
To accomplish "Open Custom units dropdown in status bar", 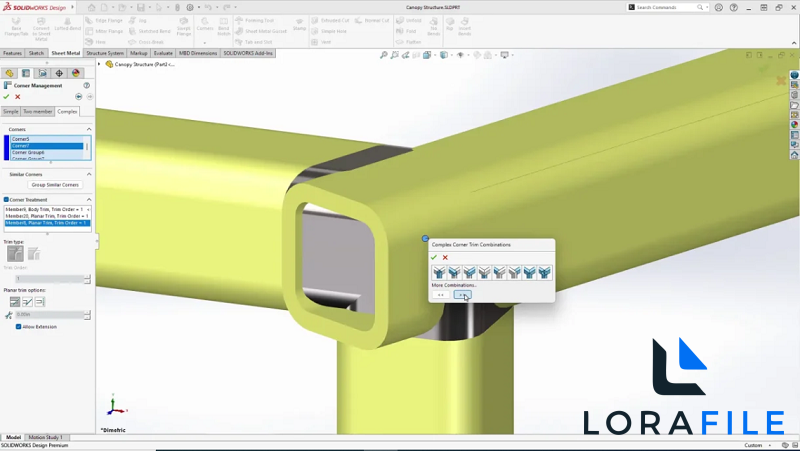I will (757, 445).
